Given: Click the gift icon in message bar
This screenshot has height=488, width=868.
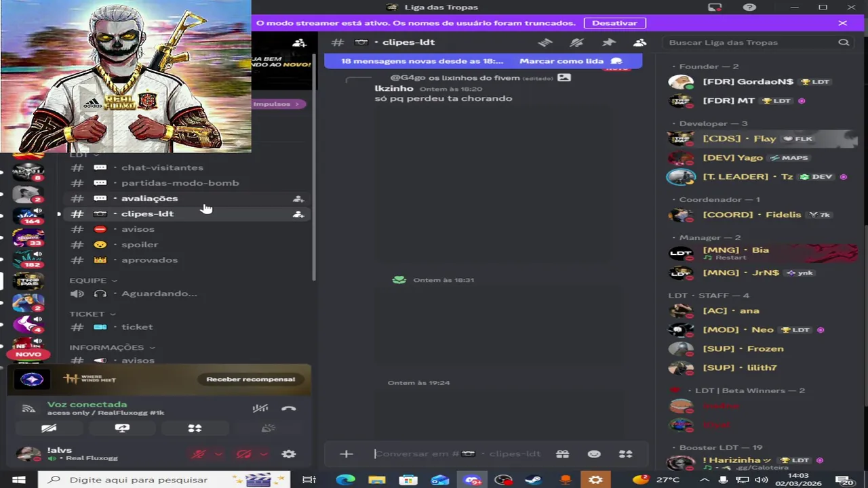Looking at the screenshot, I should tap(562, 454).
